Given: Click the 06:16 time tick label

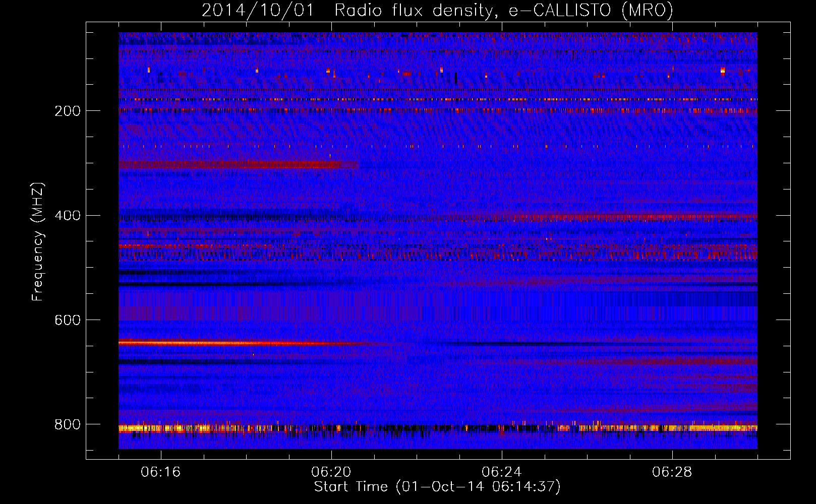Looking at the screenshot, I should point(161,472).
